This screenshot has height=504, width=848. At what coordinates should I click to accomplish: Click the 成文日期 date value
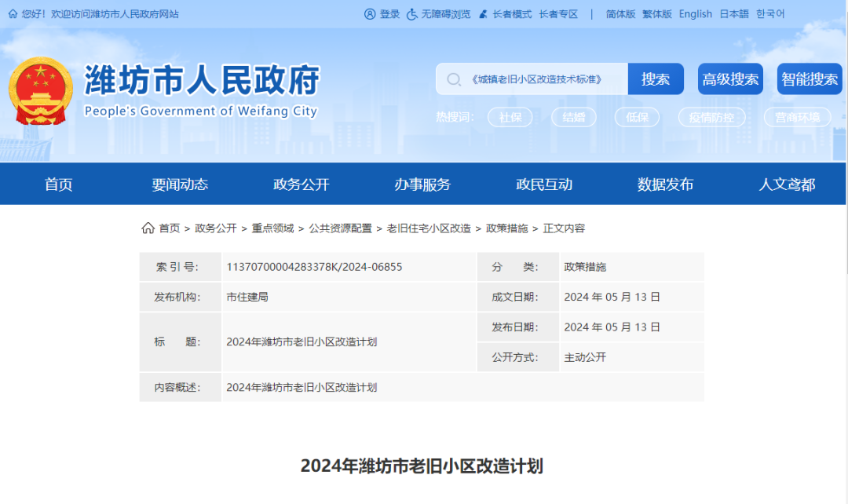click(x=612, y=297)
